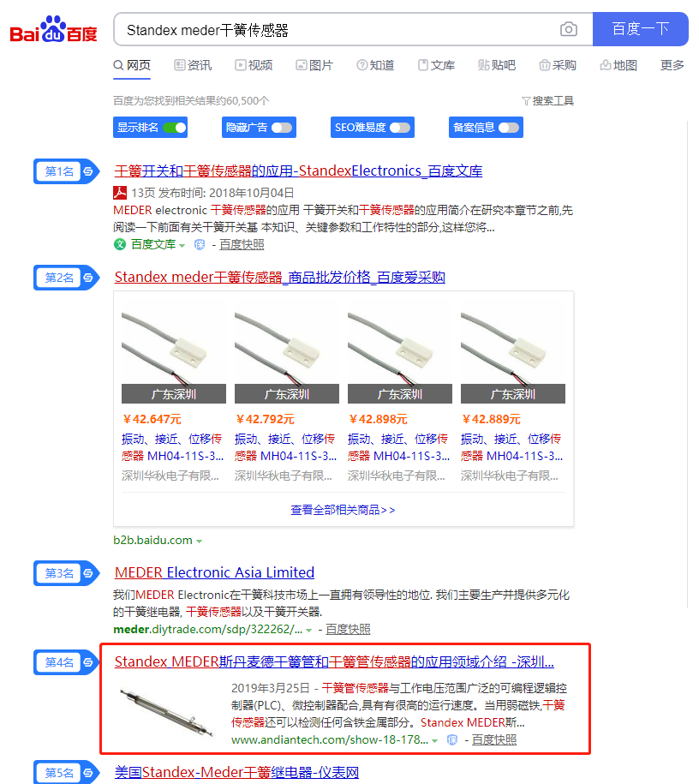The height and width of the screenshot is (784, 699).
Task: Switch to 网页 tab
Action: coord(132,65)
